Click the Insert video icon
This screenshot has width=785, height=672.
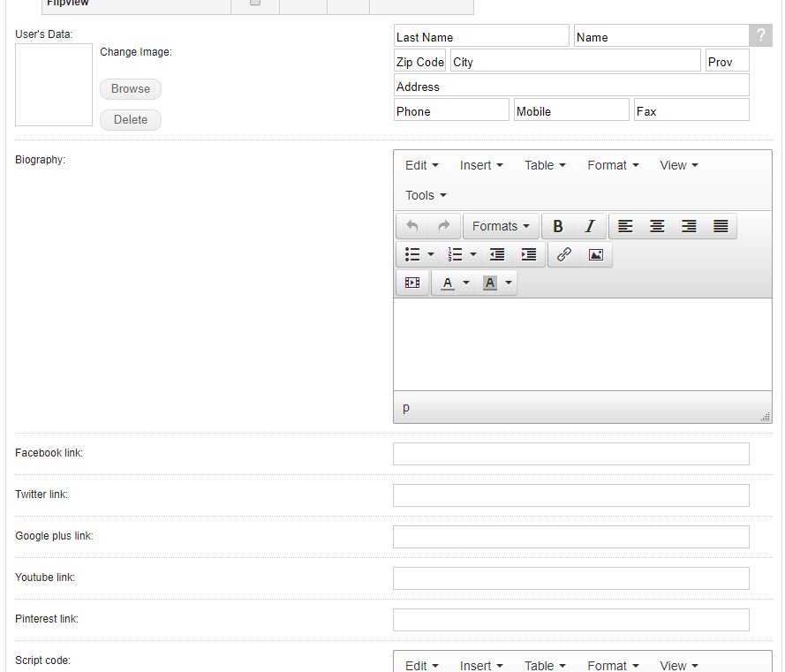click(x=412, y=283)
